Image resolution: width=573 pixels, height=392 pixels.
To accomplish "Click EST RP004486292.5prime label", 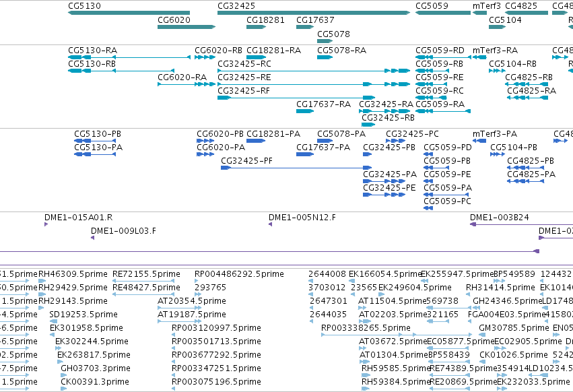I will [x=239, y=274].
